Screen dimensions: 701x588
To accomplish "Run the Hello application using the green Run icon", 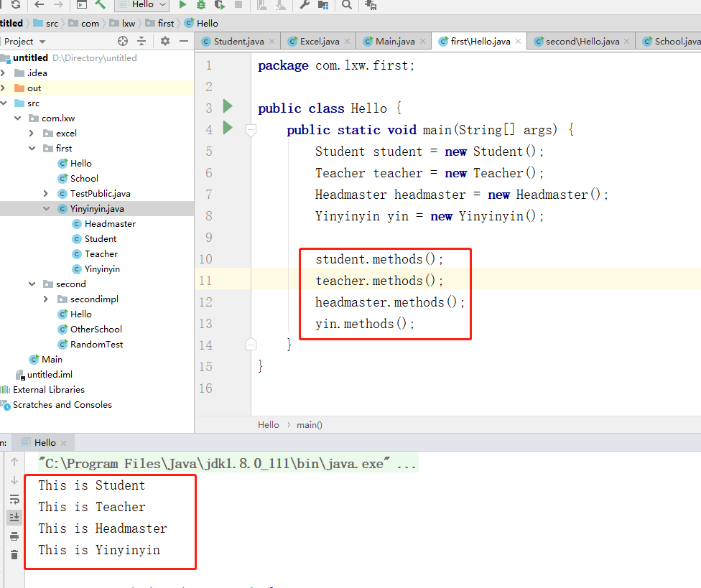I will pyautogui.click(x=182, y=5).
